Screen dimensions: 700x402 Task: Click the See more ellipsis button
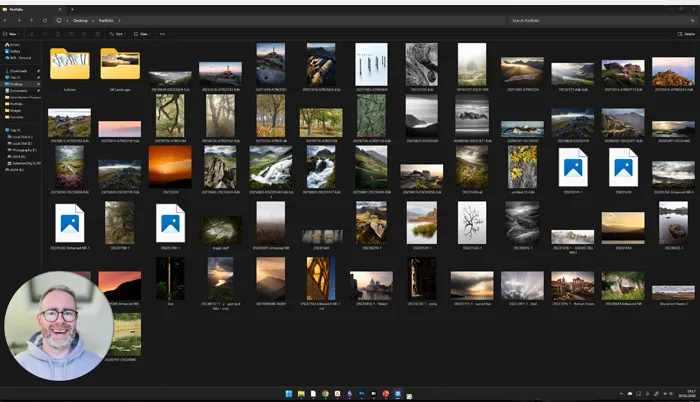(x=162, y=33)
